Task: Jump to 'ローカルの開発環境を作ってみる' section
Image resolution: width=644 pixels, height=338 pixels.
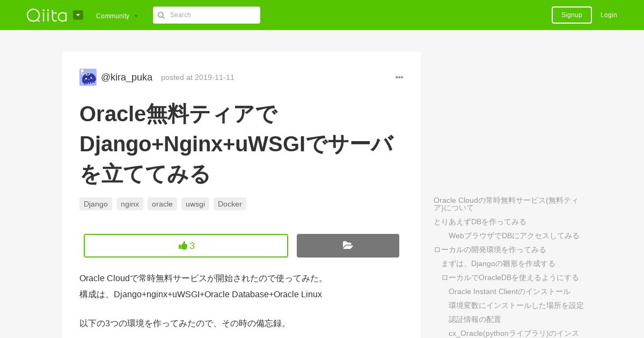Action: 490,249
